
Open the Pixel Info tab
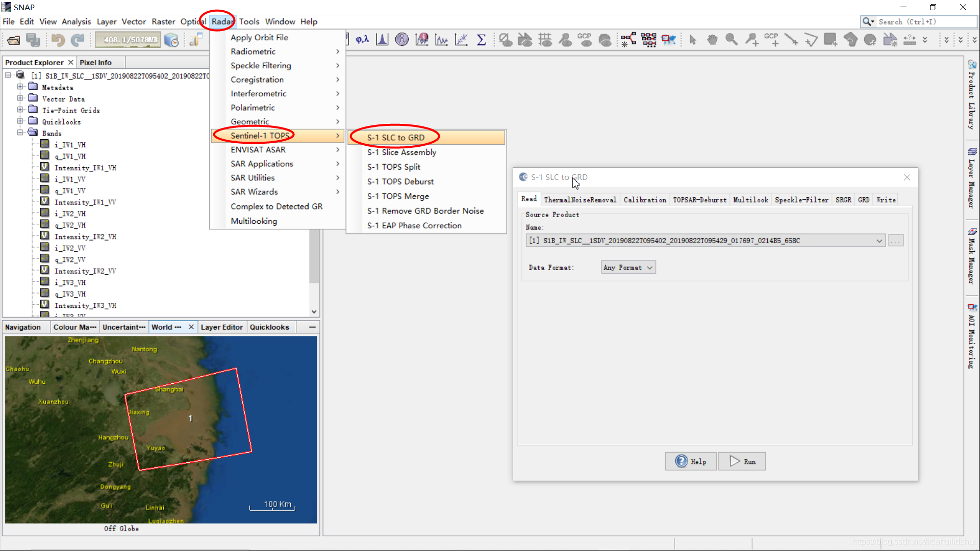coord(95,62)
